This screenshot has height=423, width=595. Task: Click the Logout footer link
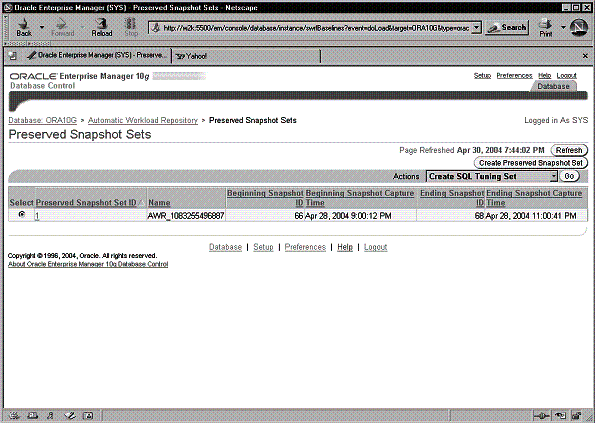click(376, 247)
